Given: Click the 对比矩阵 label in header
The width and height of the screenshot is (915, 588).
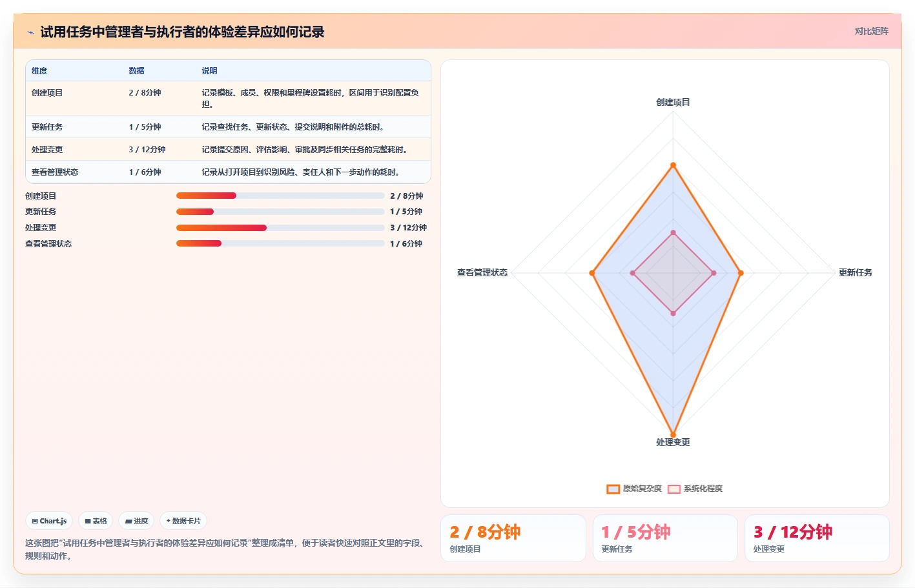Looking at the screenshot, I should pyautogui.click(x=871, y=31).
